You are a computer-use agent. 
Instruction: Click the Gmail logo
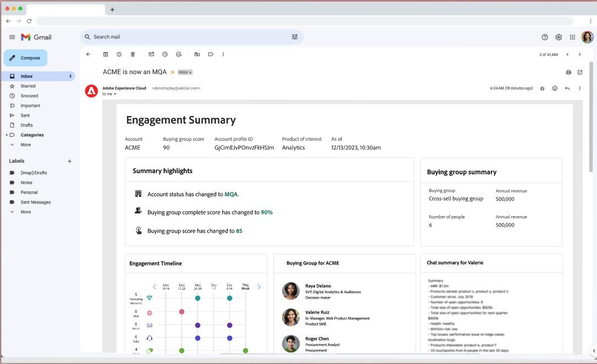(36, 37)
